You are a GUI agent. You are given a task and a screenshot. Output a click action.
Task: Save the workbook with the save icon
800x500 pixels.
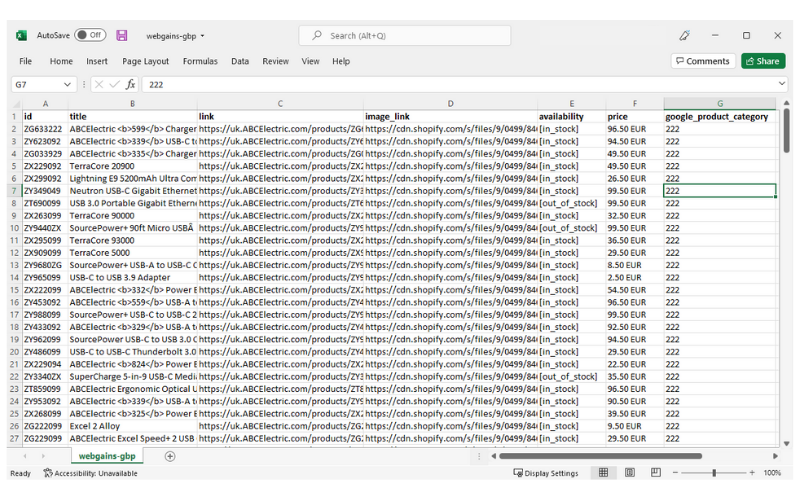pos(121,35)
